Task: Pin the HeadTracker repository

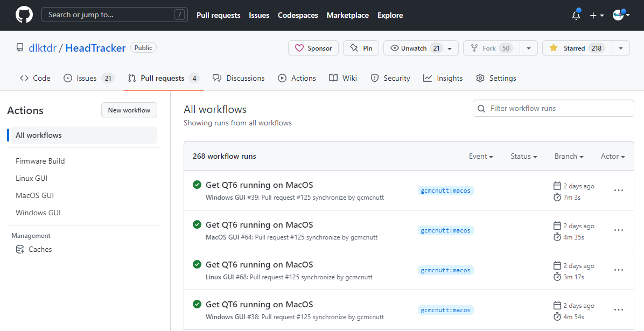Action: pos(361,48)
